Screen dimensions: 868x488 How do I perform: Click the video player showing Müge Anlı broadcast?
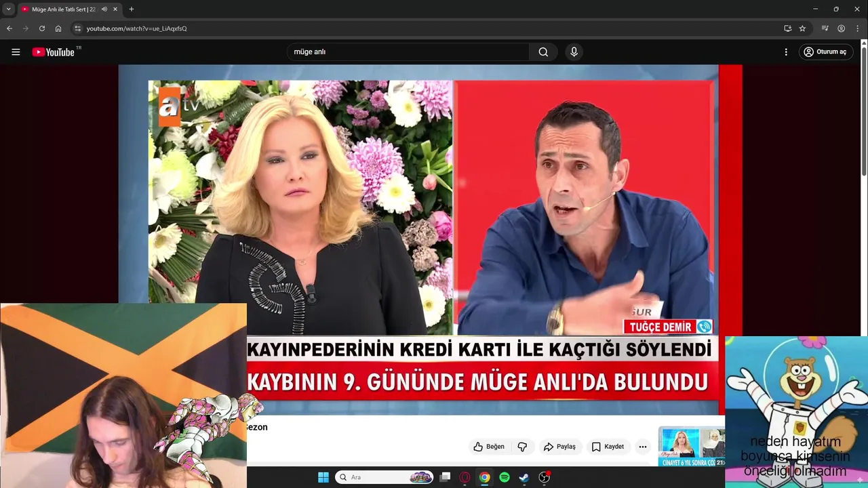click(430, 239)
